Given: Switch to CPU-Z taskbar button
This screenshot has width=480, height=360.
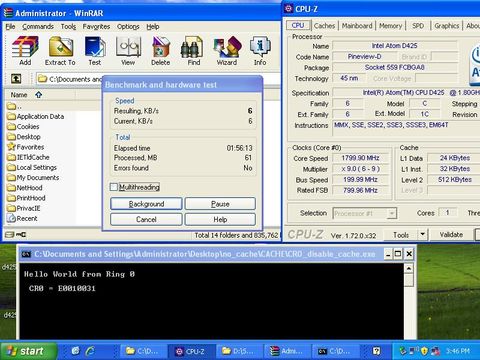Looking at the screenshot, I should coord(190,351).
